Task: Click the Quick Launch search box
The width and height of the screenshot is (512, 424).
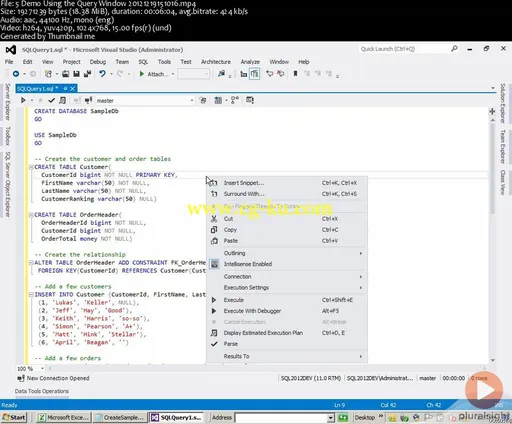Action: click(405, 49)
